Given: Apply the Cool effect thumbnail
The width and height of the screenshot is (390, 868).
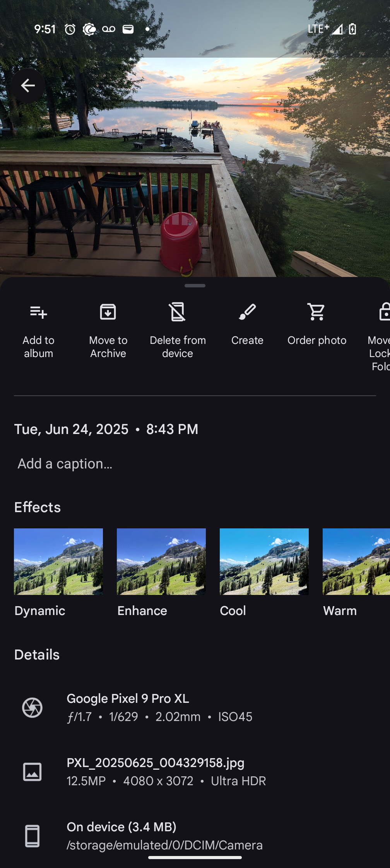Looking at the screenshot, I should (264, 562).
